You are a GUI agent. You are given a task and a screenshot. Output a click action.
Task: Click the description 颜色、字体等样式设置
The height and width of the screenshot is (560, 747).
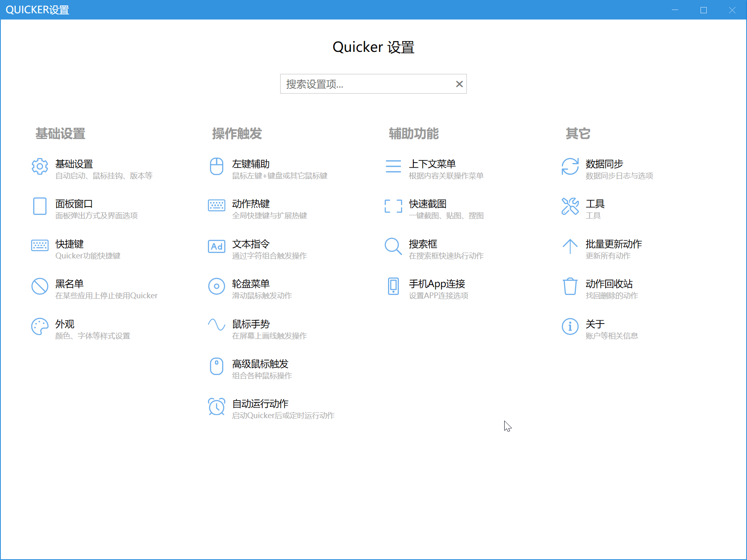(x=93, y=336)
